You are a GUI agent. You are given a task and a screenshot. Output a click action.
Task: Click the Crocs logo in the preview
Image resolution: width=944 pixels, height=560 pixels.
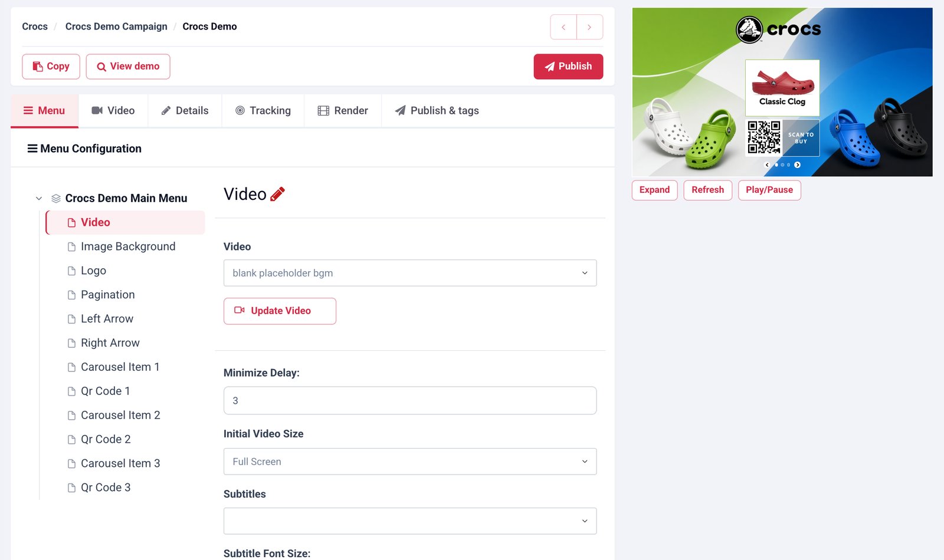tap(778, 29)
